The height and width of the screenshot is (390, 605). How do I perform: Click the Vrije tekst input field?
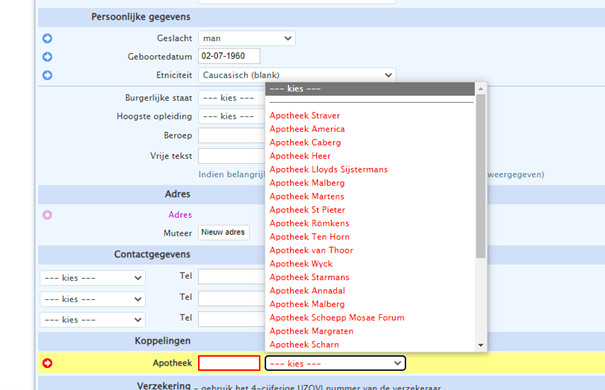tap(232, 156)
